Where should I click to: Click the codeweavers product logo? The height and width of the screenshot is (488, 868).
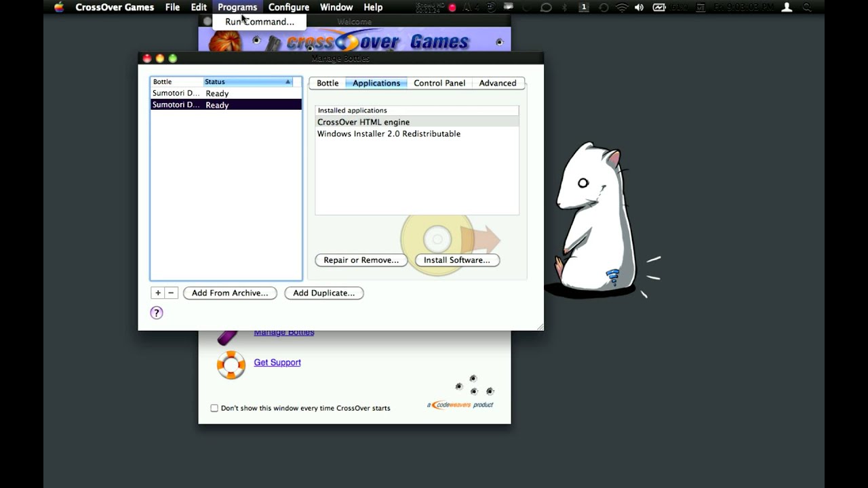click(x=460, y=405)
